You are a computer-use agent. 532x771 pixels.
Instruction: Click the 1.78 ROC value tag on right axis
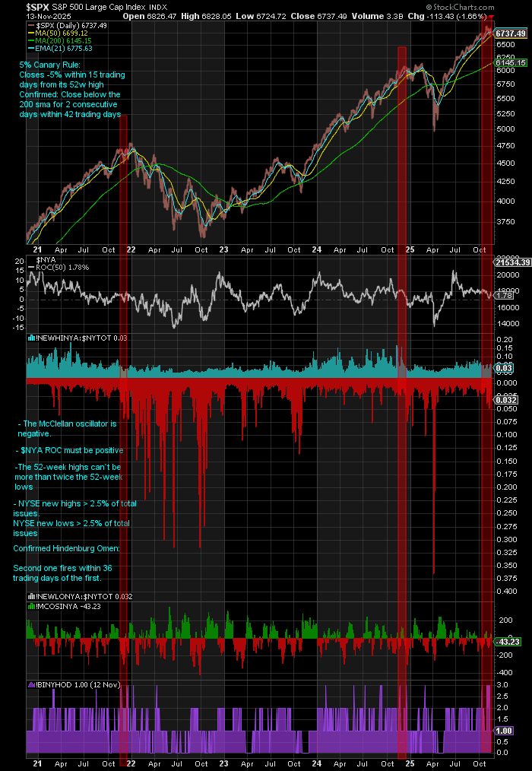502,296
